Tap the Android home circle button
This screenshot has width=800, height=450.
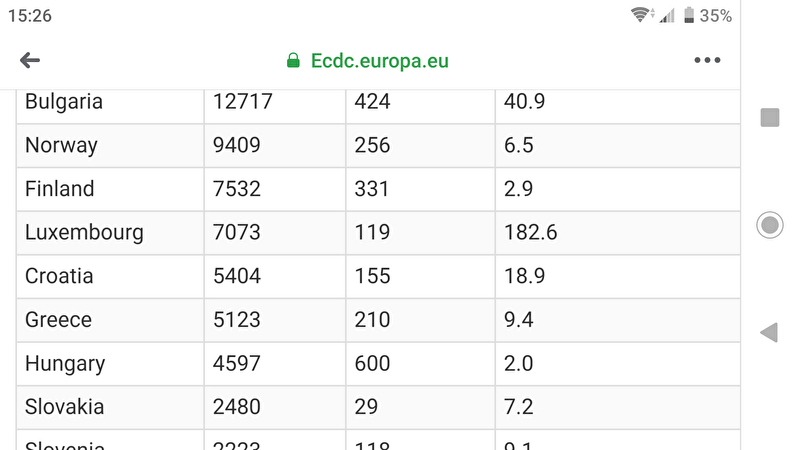(769, 225)
